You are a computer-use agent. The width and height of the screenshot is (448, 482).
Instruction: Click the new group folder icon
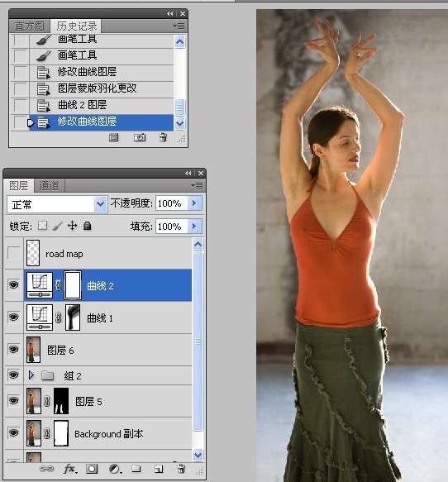coord(136,469)
